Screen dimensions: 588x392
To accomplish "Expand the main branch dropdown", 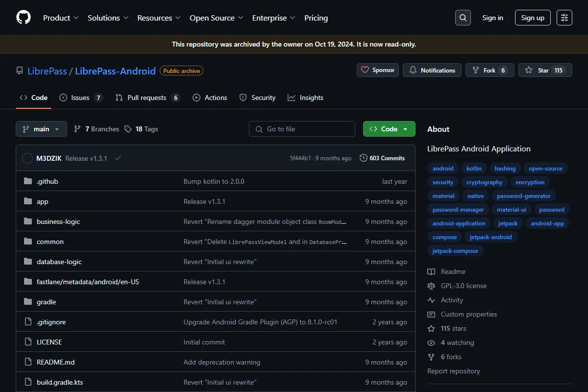I will [41, 129].
